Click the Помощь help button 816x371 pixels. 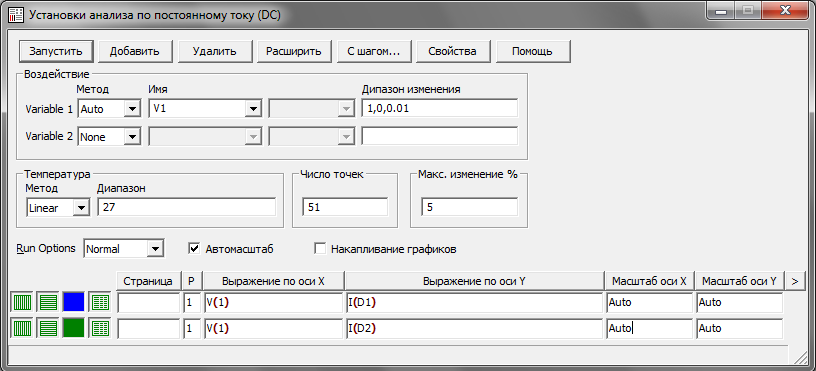tap(532, 51)
